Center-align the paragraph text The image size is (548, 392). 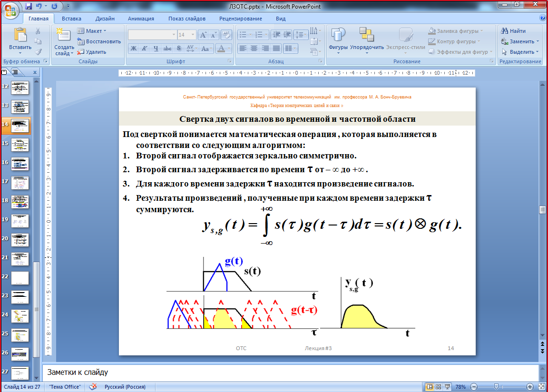pyautogui.click(x=254, y=49)
